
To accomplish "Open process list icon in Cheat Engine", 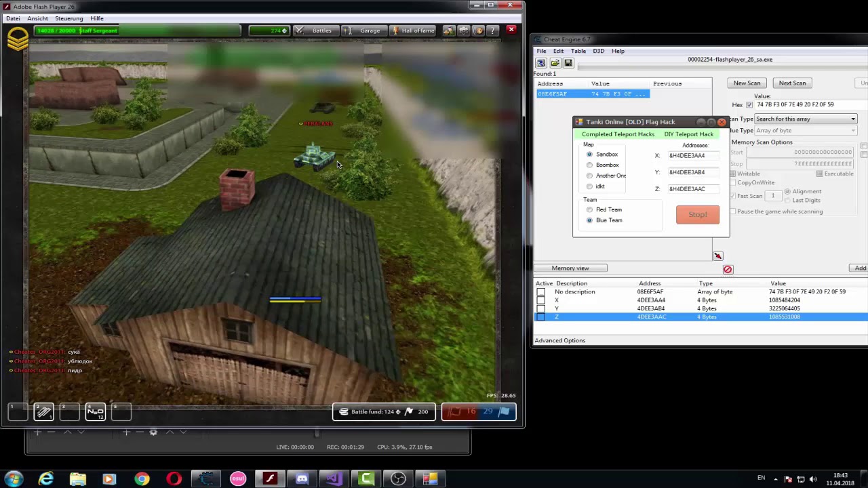I will tap(541, 63).
